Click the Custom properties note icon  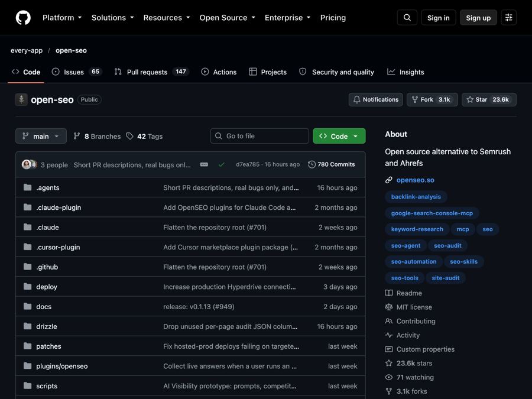point(389,349)
